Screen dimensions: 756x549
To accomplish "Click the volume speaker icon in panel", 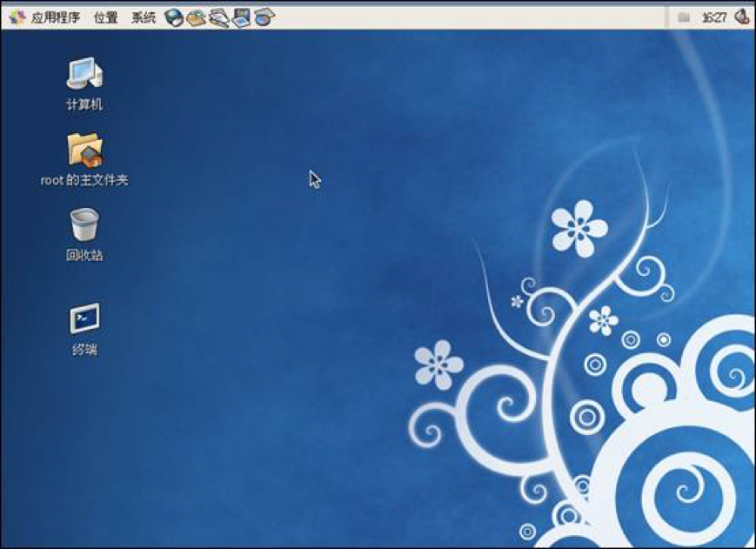I will (741, 17).
